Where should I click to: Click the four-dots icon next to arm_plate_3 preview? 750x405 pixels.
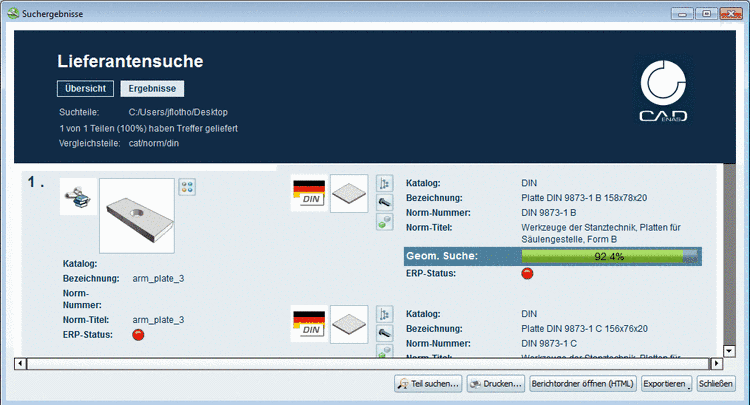187,187
